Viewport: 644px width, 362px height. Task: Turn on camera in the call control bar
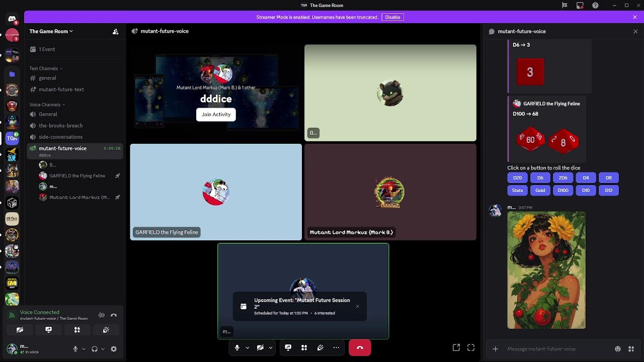click(x=260, y=347)
